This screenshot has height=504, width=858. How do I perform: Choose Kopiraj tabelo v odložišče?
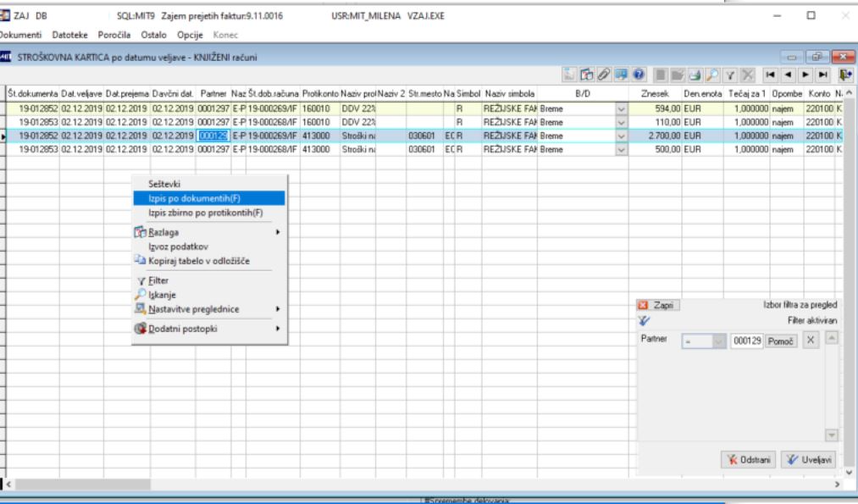coord(199,261)
